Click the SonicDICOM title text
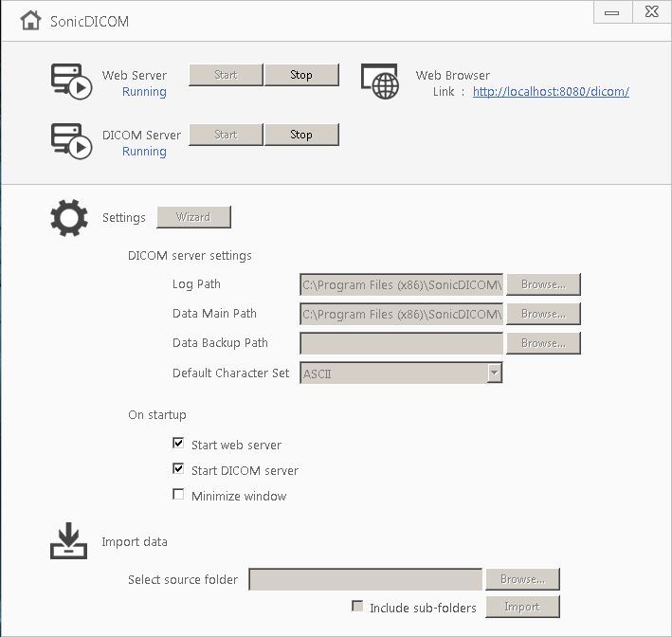The height and width of the screenshot is (637, 672). 89,22
